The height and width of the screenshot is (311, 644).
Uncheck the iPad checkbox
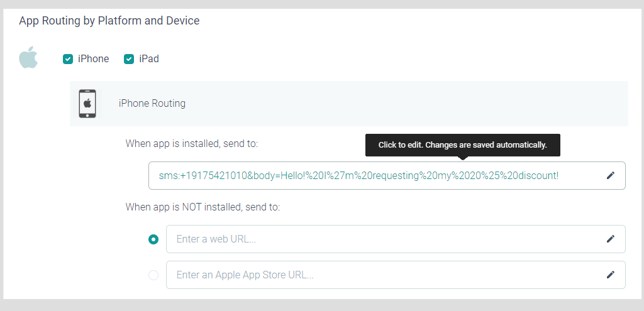coord(129,59)
